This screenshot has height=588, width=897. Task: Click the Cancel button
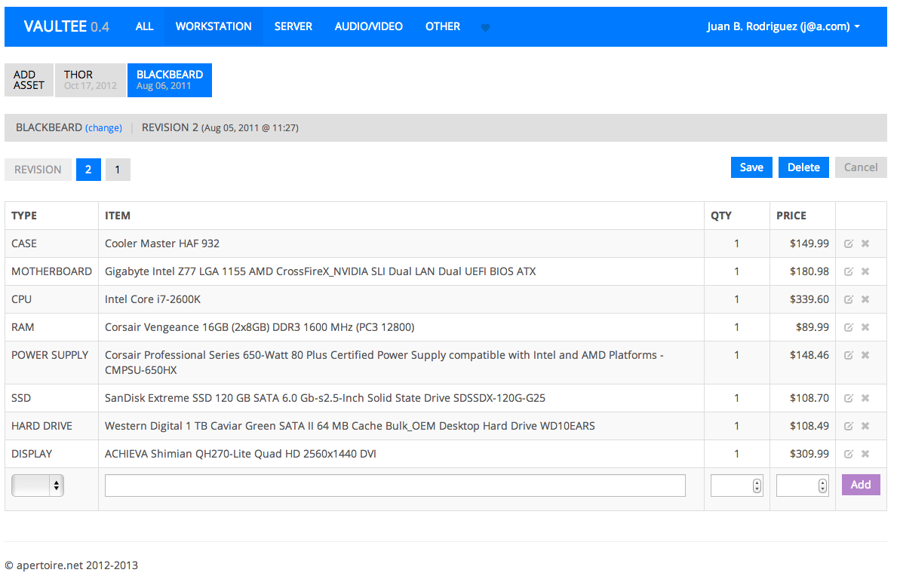860,167
